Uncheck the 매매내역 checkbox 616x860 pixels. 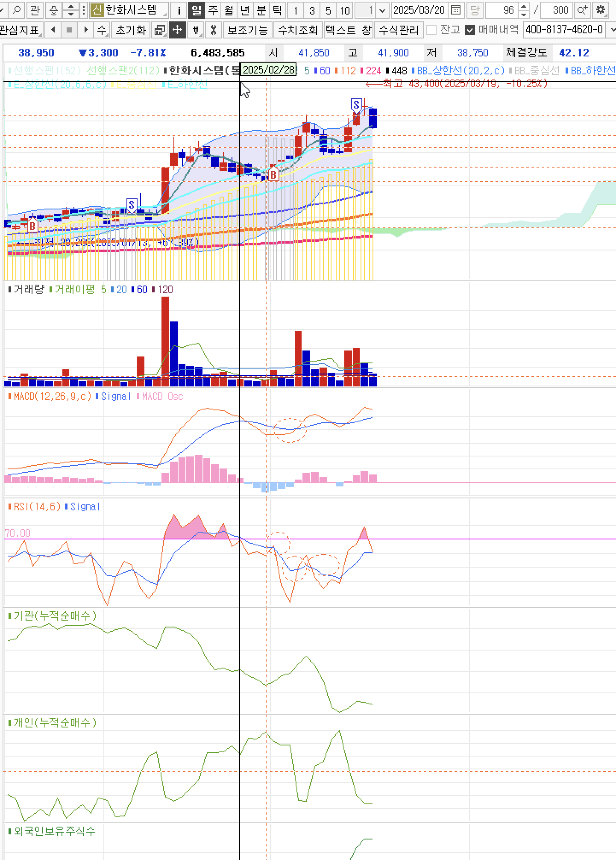coord(470,30)
